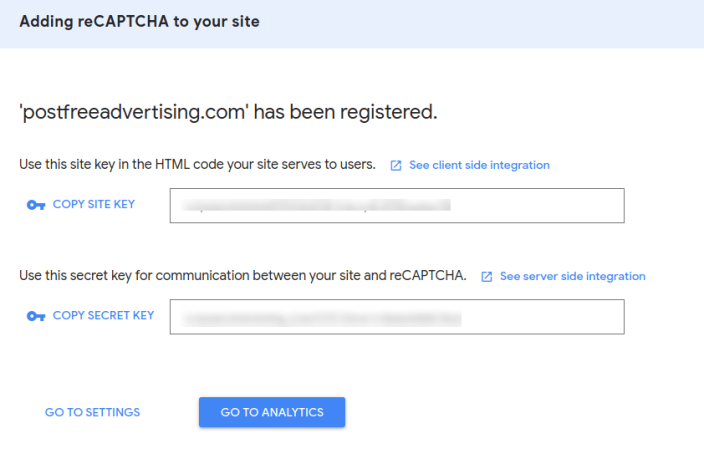Open the See server side integration link

572,277
